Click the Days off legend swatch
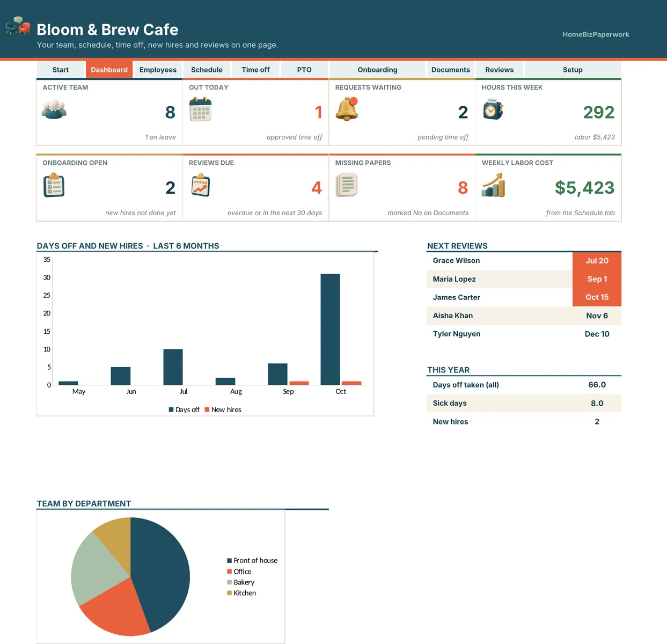This screenshot has height=644, width=667. (171, 409)
